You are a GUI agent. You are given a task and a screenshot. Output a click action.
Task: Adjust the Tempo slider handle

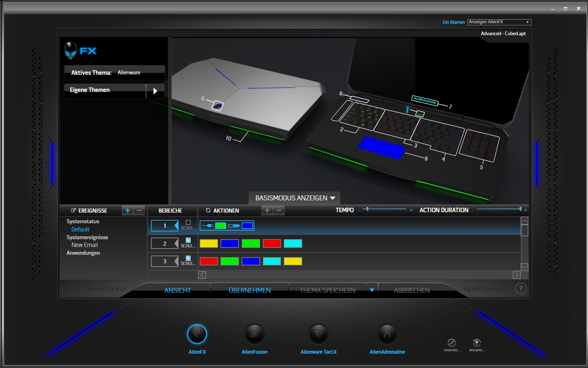point(367,209)
